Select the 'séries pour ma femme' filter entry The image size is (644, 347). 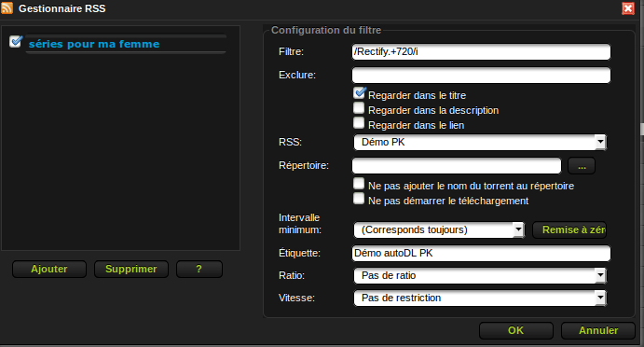(x=126, y=44)
